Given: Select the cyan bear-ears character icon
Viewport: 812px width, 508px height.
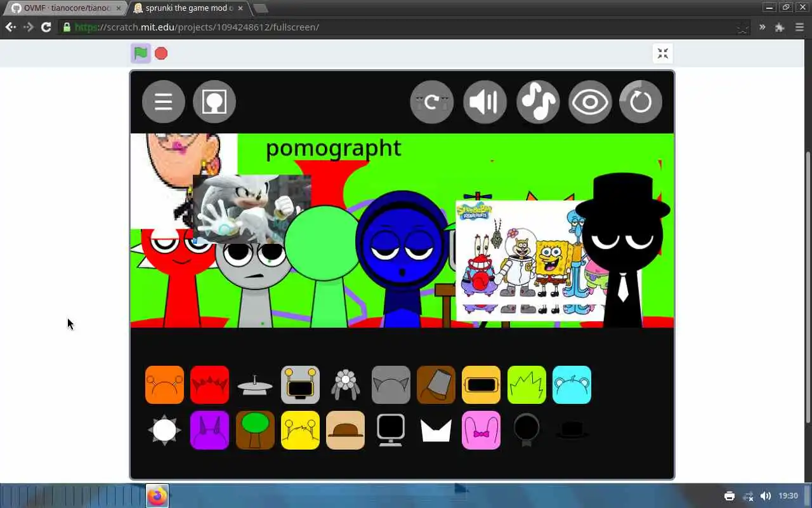Looking at the screenshot, I should pos(572,385).
